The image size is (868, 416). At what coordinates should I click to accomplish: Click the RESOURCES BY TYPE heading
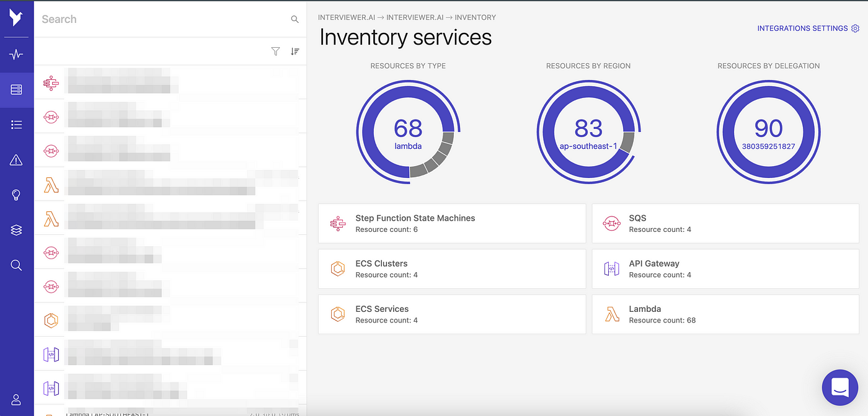click(x=408, y=66)
